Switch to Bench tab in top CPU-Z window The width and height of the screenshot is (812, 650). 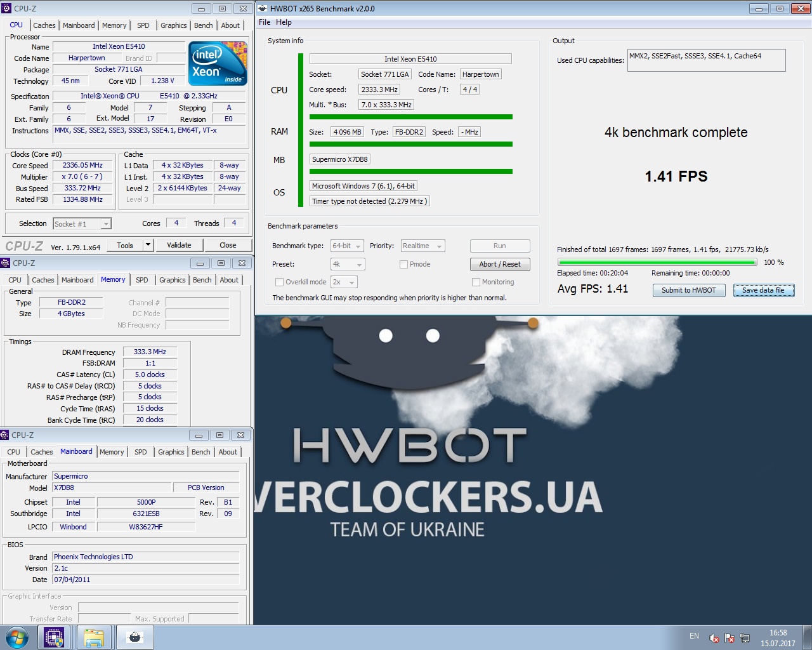pos(204,25)
